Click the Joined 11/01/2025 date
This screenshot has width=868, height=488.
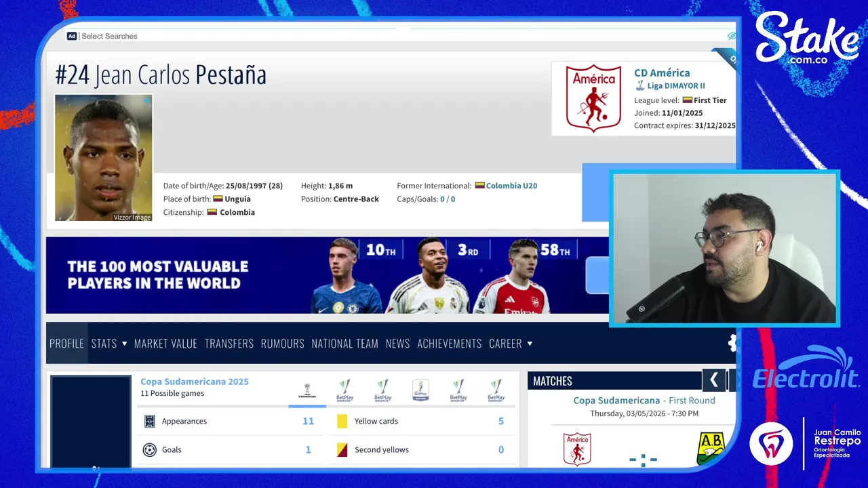pos(682,113)
